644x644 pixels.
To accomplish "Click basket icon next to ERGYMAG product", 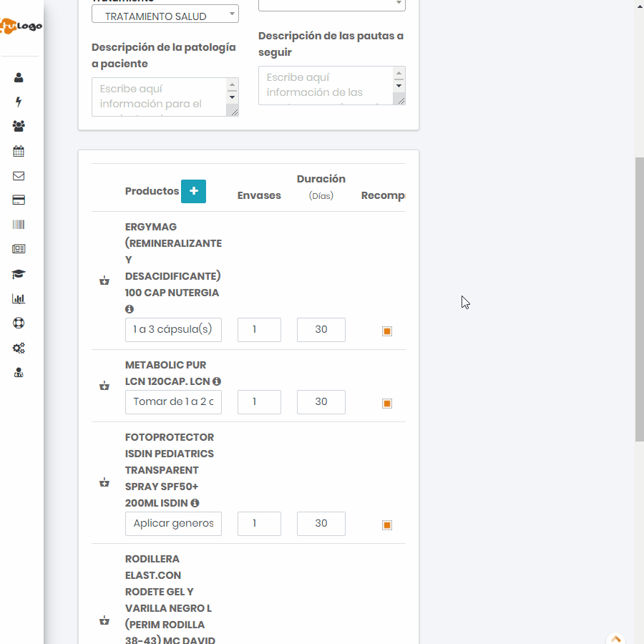I will [104, 280].
